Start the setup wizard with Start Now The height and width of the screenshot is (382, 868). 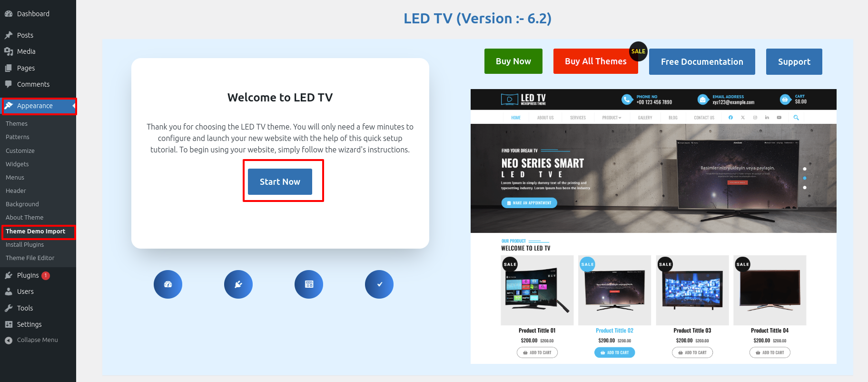(280, 181)
